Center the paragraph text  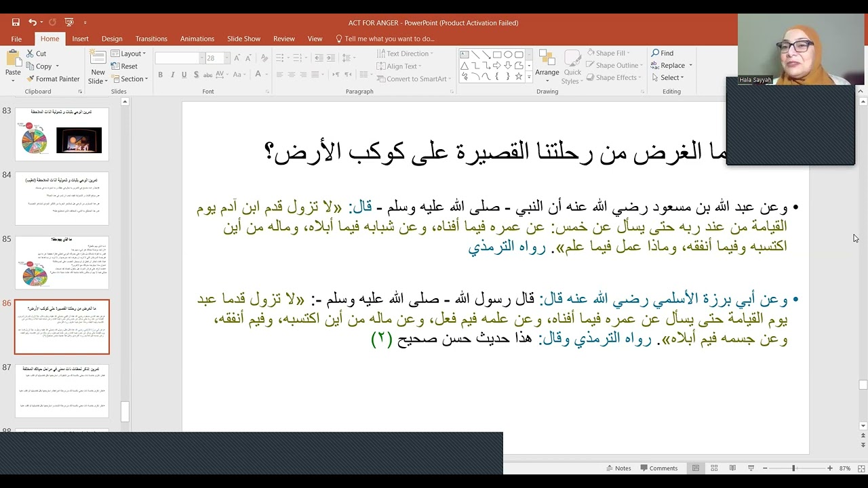click(292, 75)
